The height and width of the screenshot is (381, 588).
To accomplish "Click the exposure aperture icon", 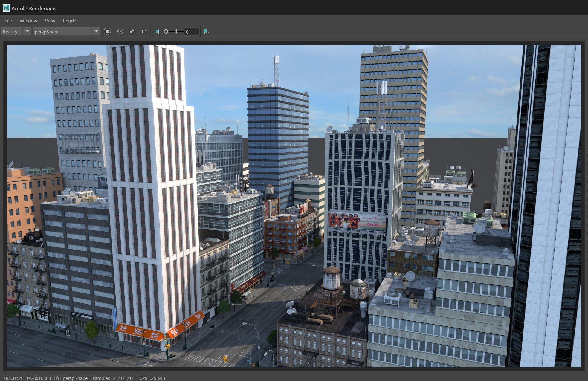I will pyautogui.click(x=166, y=31).
